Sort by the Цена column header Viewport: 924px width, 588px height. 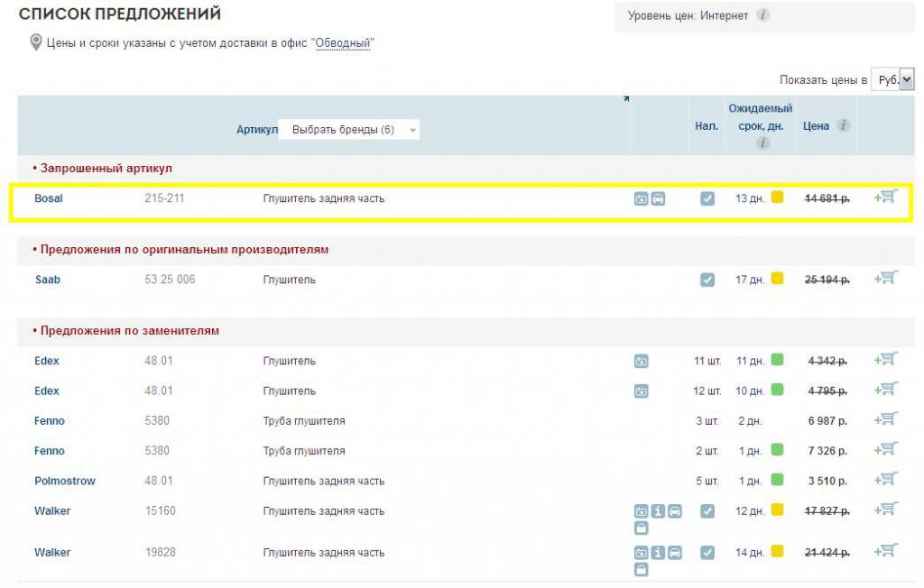coord(816,126)
